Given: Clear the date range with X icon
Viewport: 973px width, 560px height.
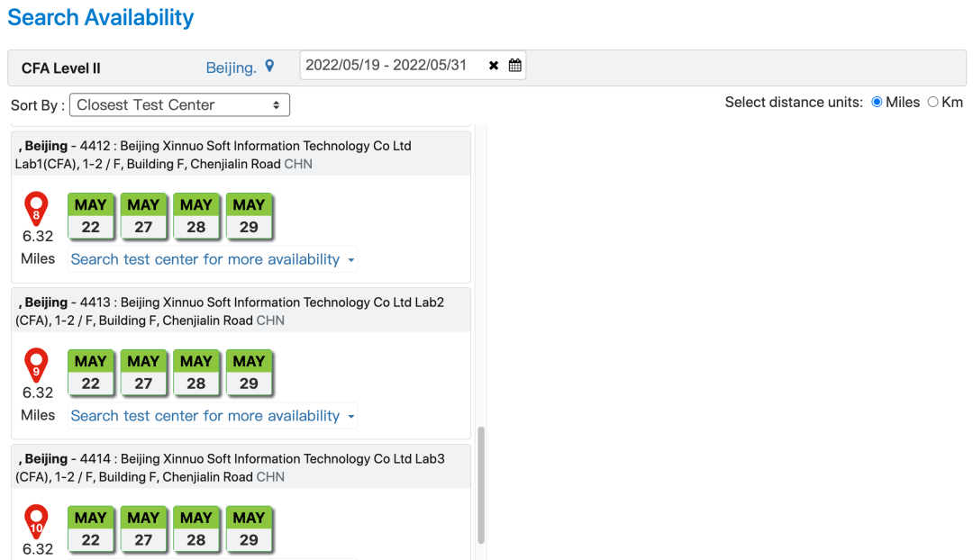Looking at the screenshot, I should (x=494, y=66).
